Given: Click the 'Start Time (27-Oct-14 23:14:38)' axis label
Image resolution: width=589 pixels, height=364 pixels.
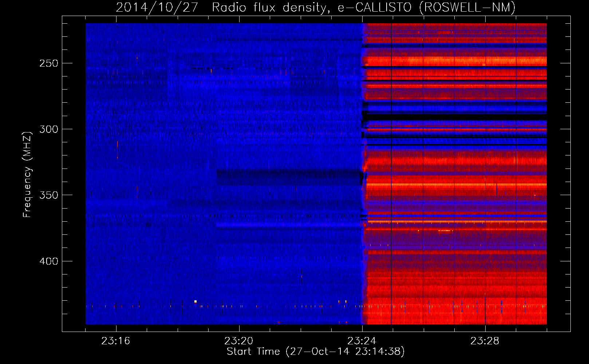Looking at the screenshot, I should tap(316, 352).
